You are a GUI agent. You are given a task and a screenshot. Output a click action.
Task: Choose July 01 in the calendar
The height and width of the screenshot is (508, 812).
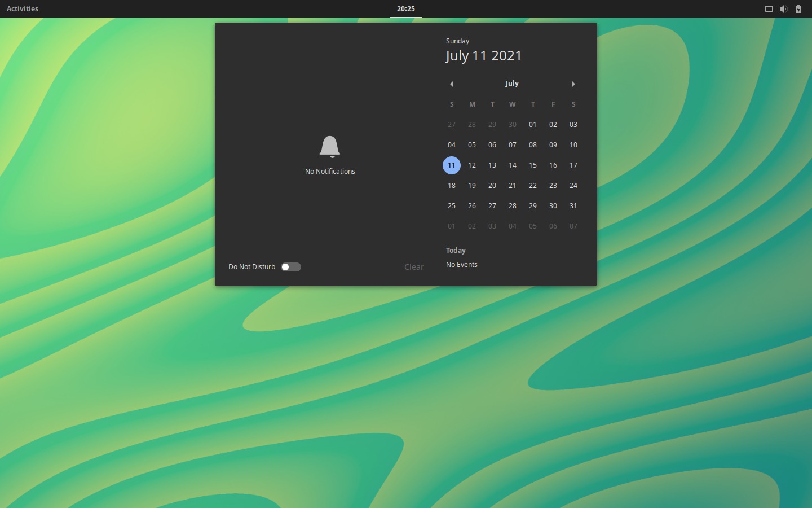533,125
